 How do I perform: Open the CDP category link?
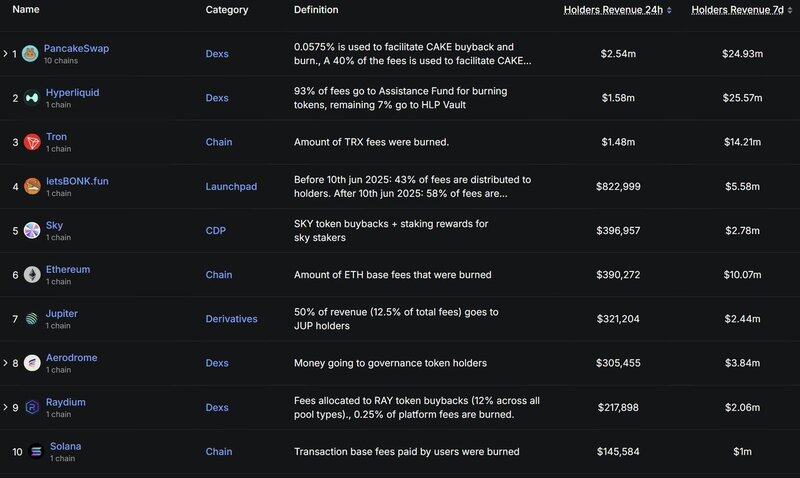pos(217,230)
